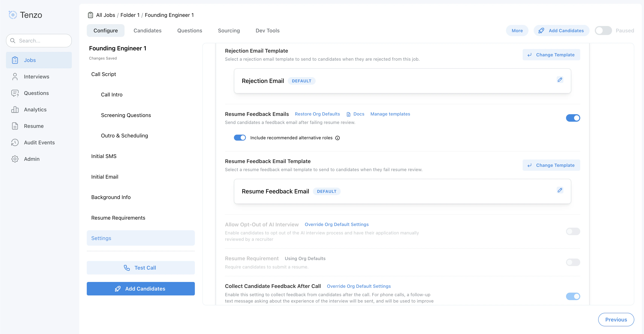
Task: Open Analytics from the sidebar icon
Action: pyautogui.click(x=15, y=109)
